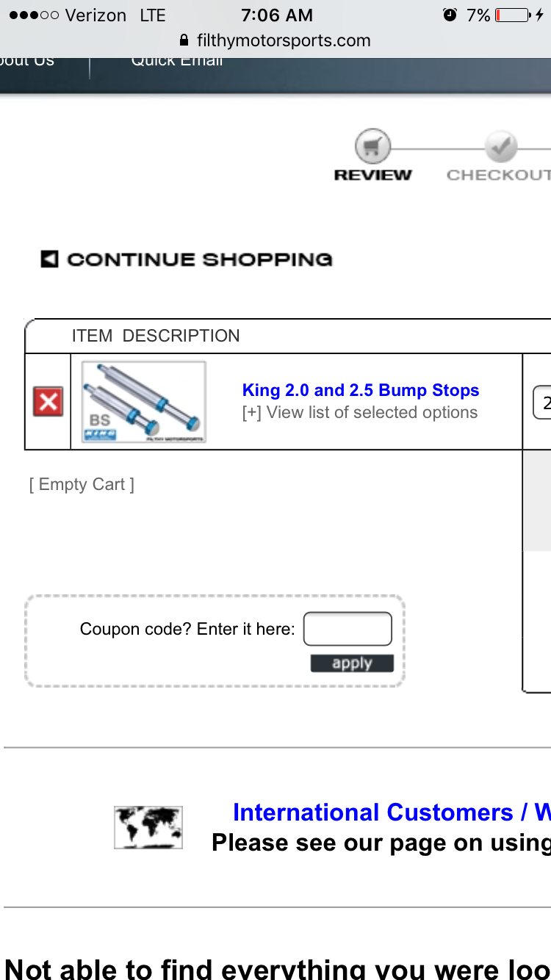Tap the alarm clock status bar icon
The image size is (551, 980).
[x=450, y=15]
